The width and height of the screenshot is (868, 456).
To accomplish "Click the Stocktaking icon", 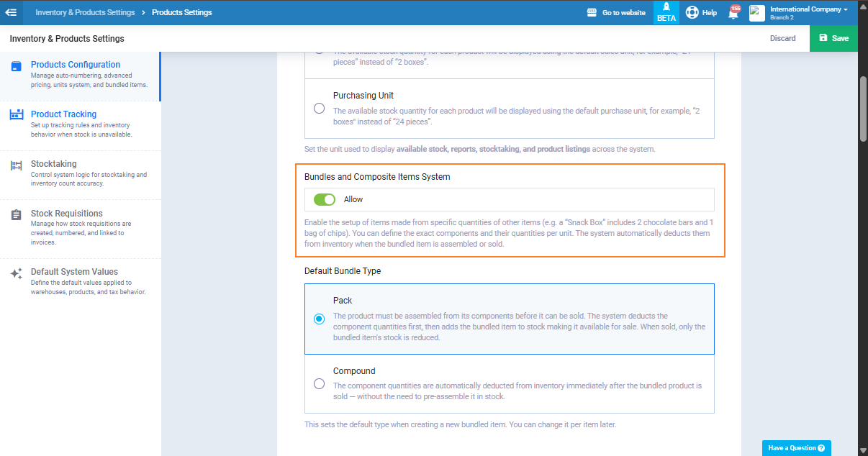I will point(16,165).
